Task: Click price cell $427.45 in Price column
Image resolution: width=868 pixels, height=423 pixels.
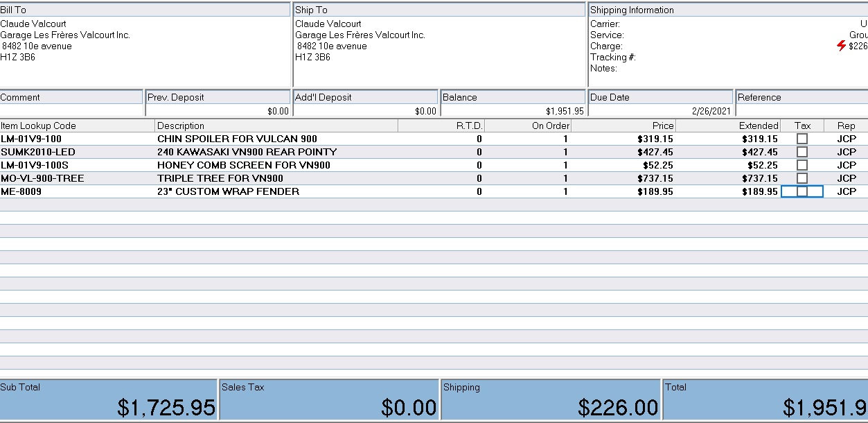Action: 655,152
